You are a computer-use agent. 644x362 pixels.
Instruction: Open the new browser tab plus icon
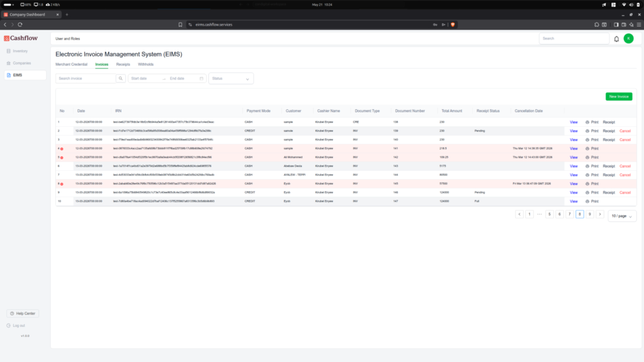[67, 14]
